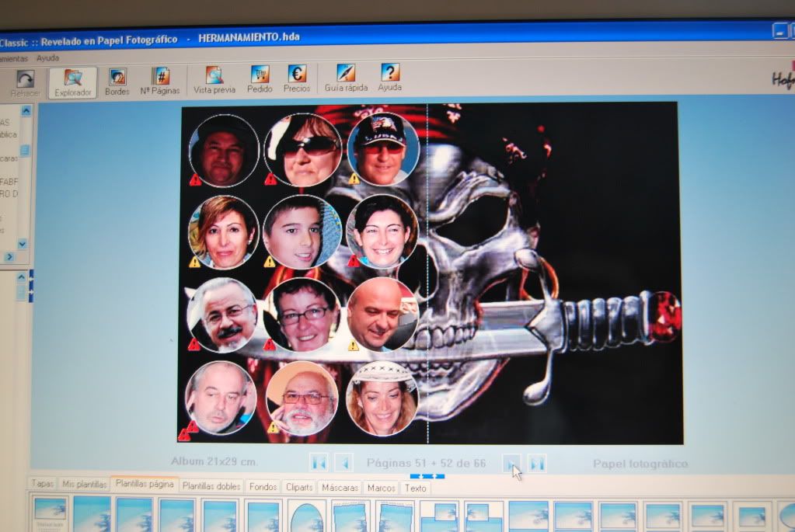Open the Explorador panel from toolbar

point(73,83)
